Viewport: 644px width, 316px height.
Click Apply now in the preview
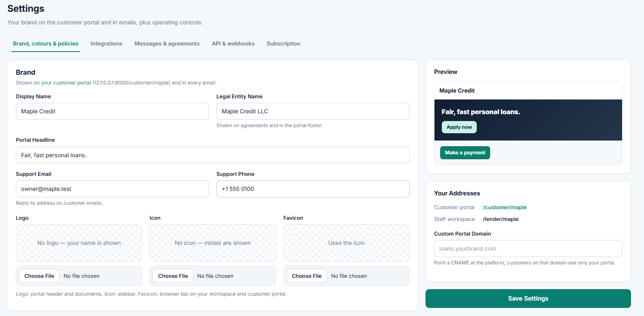[459, 127]
